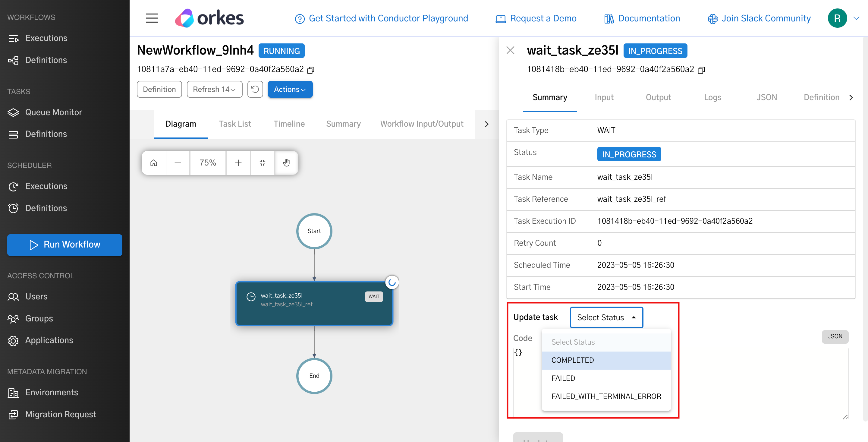The height and width of the screenshot is (442, 868).
Task: Click the Run Workflow button
Action: pos(64,245)
